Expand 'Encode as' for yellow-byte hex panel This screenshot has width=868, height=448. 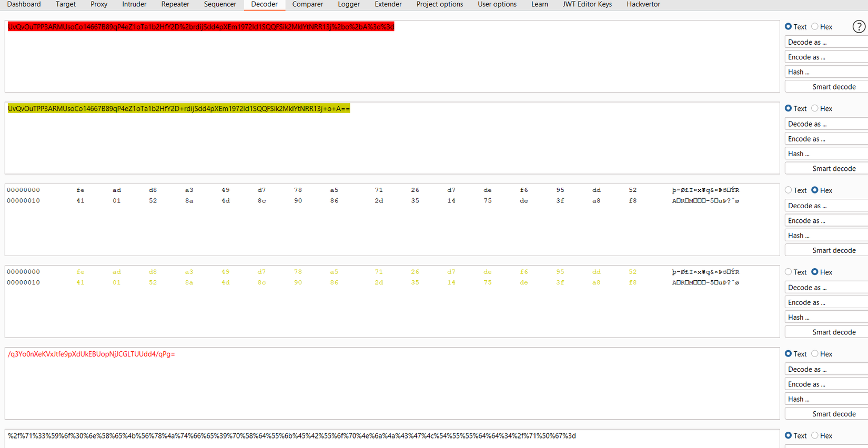pos(826,302)
